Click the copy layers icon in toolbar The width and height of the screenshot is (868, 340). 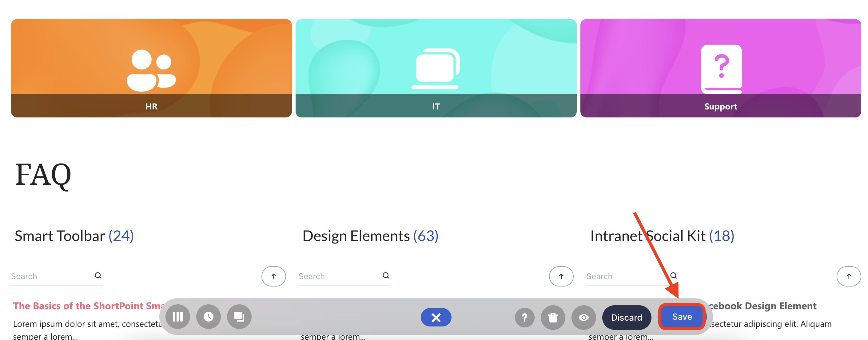(x=239, y=316)
